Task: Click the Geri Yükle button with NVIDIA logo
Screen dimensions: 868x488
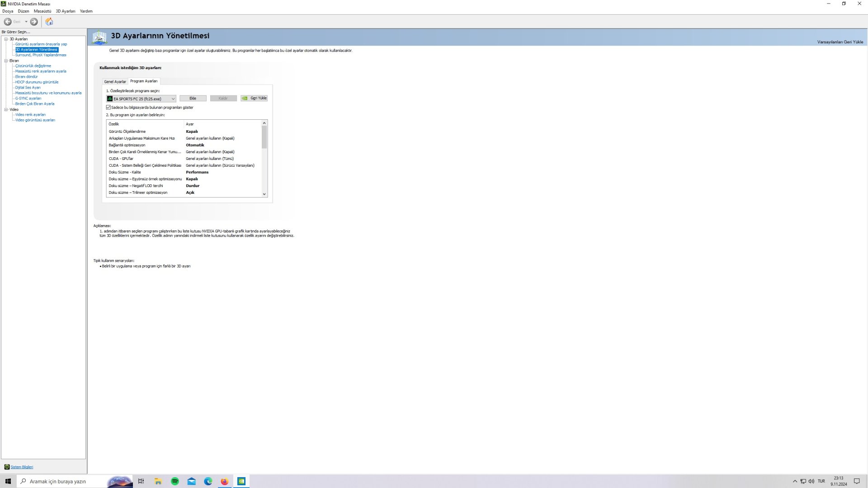Action: tap(254, 98)
